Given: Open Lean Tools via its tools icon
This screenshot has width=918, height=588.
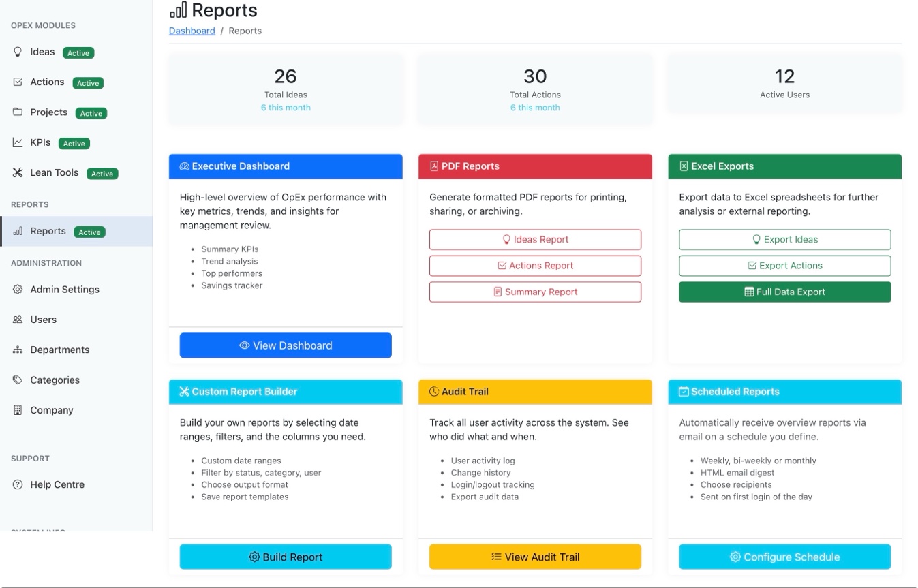Looking at the screenshot, I should point(17,172).
